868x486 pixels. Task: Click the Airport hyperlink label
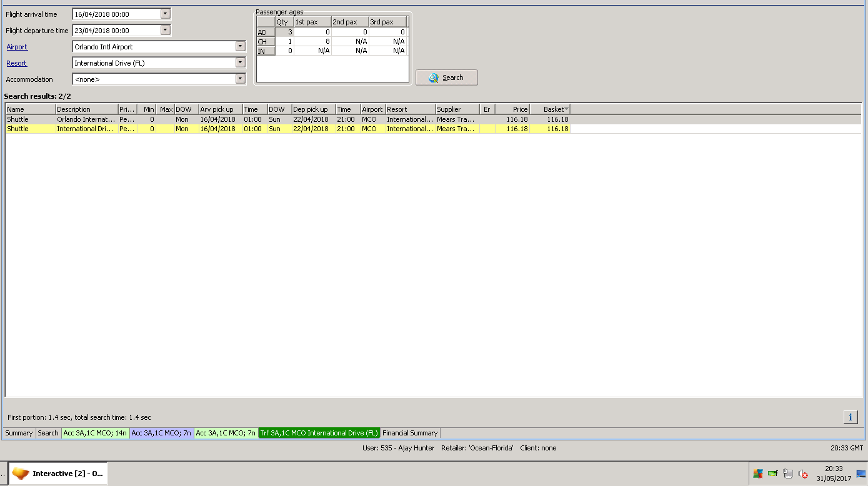tap(17, 47)
